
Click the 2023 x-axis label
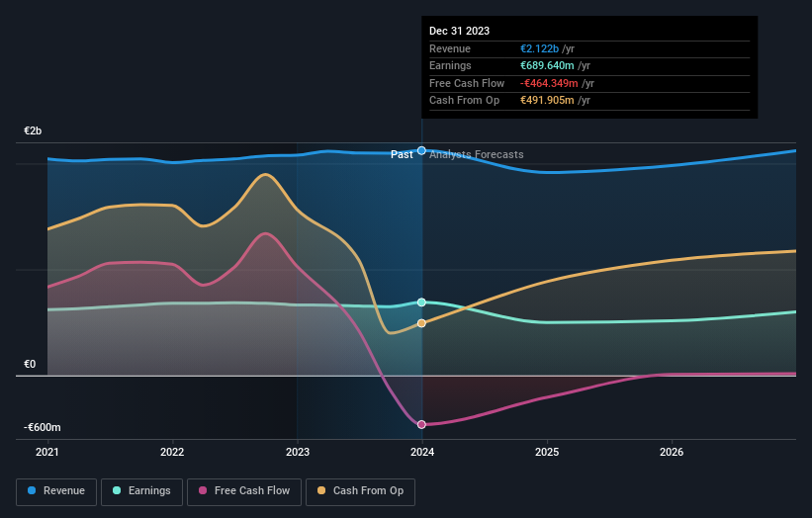pos(298,452)
